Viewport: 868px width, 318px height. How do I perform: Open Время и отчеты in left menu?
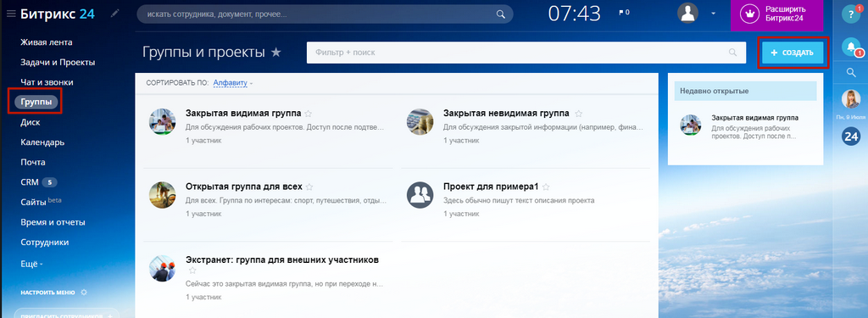coord(53,222)
